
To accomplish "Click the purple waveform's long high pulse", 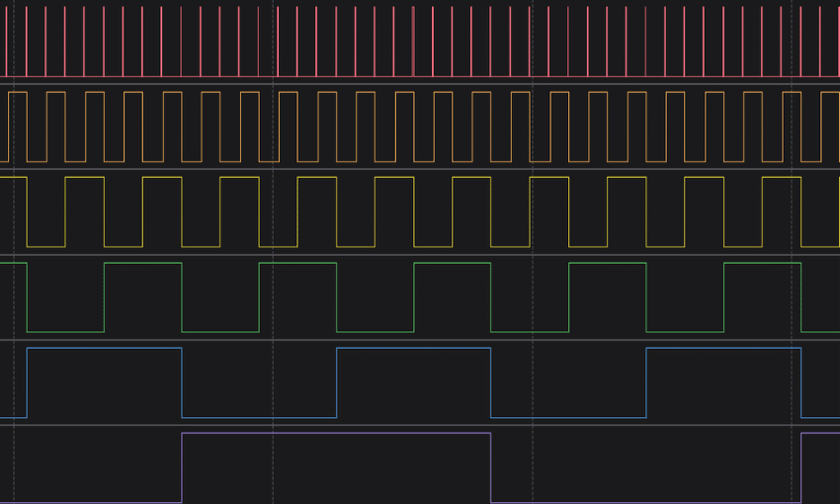I will tap(336, 434).
